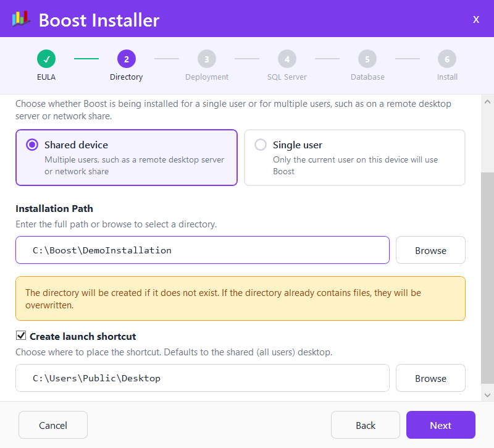This screenshot has width=494, height=448.
Task: Click the directory overwrite warning message
Action: click(240, 298)
